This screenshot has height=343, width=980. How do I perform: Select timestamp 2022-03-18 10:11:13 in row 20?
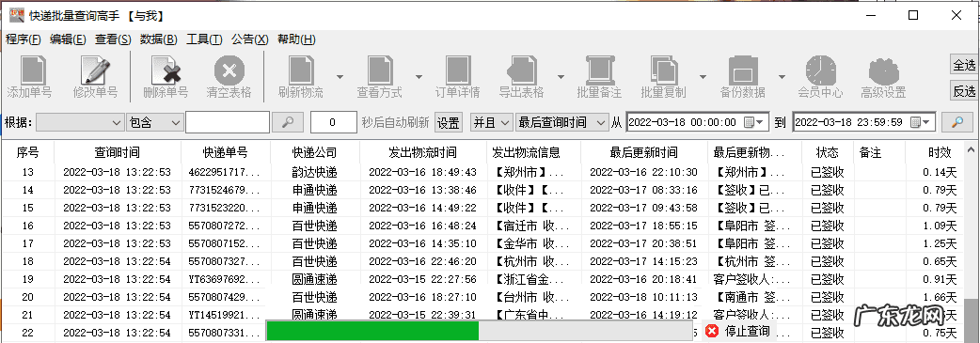coord(643,297)
